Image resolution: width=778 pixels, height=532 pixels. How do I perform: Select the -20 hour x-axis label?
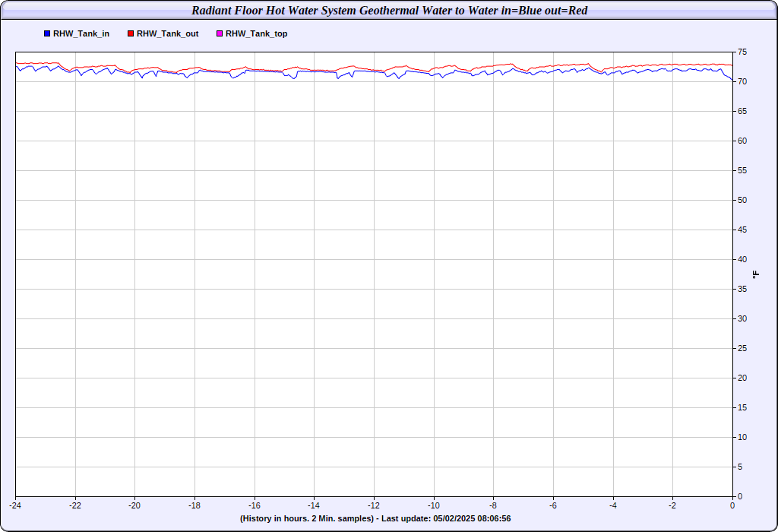click(134, 505)
